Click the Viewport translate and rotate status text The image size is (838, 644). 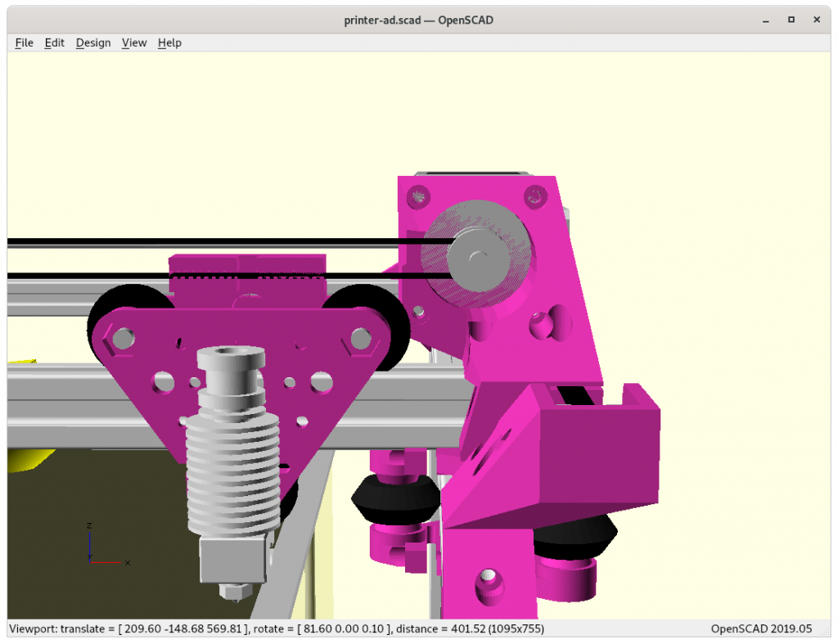[x=277, y=628]
